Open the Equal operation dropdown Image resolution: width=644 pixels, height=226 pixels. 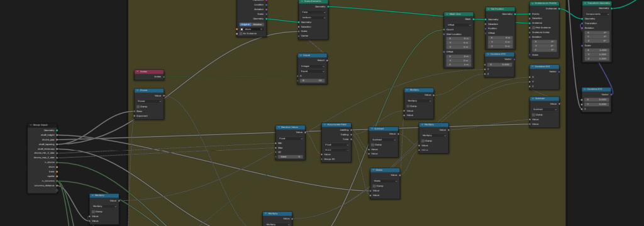[x=313, y=71]
